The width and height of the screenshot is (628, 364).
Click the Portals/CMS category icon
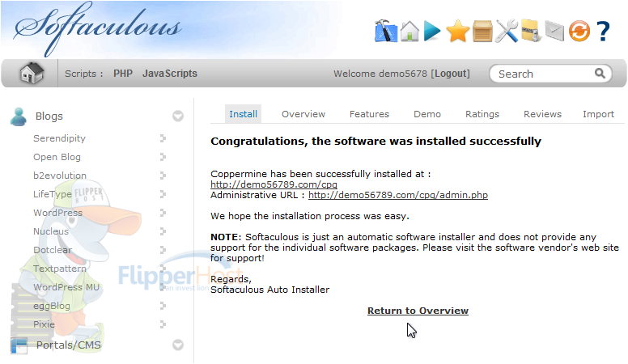19,345
